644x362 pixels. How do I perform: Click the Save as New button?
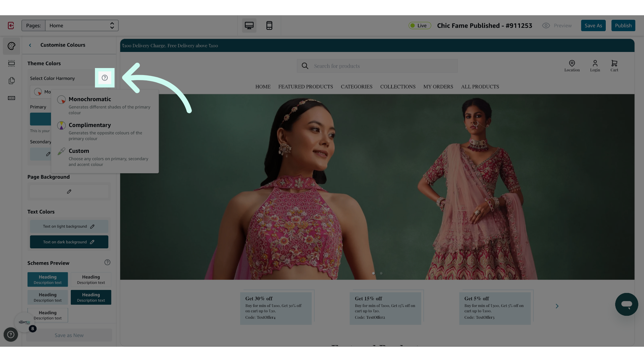pos(69,335)
